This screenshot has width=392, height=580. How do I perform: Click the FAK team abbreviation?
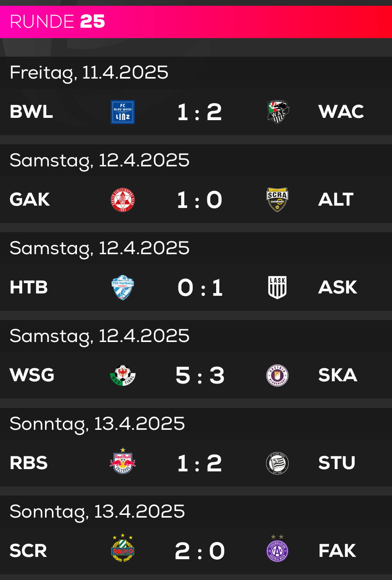[337, 551]
